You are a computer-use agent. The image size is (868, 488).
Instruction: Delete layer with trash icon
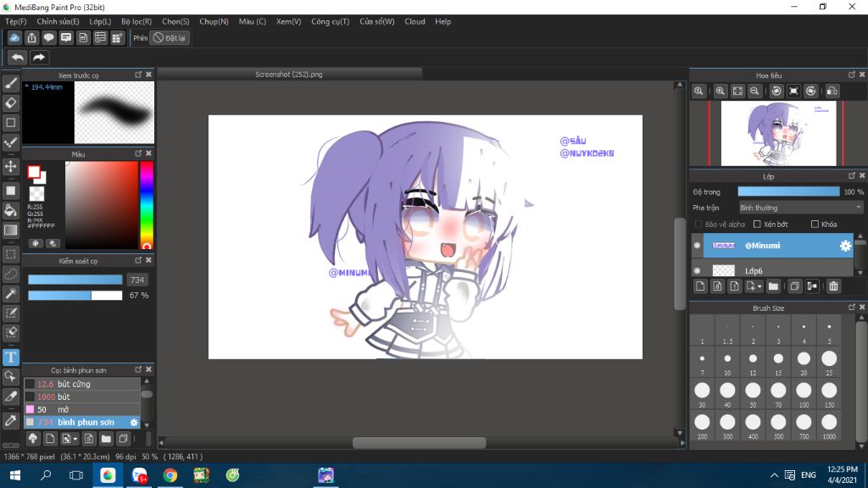point(834,286)
